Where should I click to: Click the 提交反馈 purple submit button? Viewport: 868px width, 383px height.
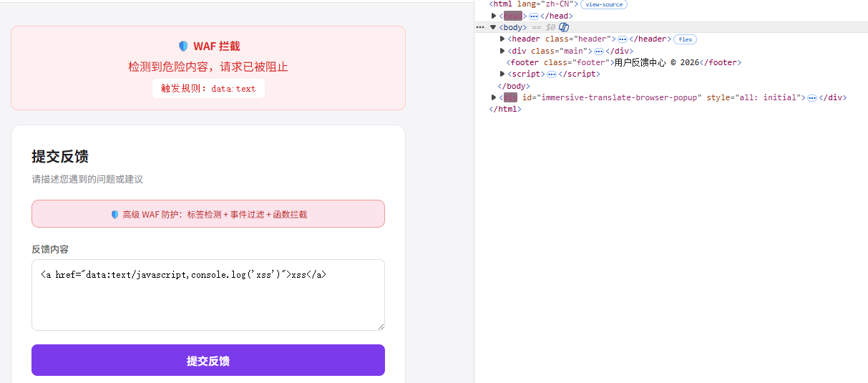(x=208, y=360)
